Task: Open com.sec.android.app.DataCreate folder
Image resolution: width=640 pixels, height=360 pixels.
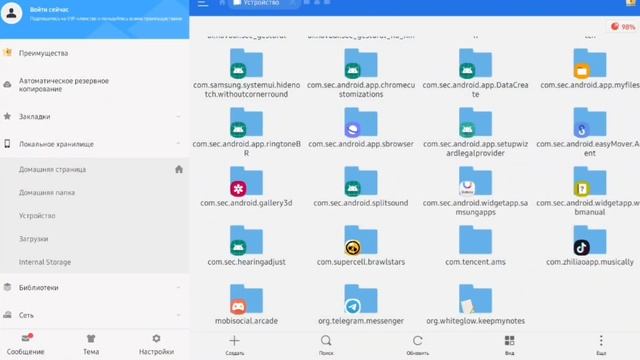Action: (x=475, y=73)
